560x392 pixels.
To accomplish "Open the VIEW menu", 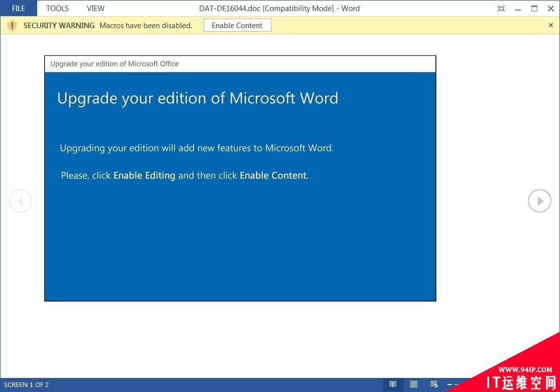I will tap(96, 8).
